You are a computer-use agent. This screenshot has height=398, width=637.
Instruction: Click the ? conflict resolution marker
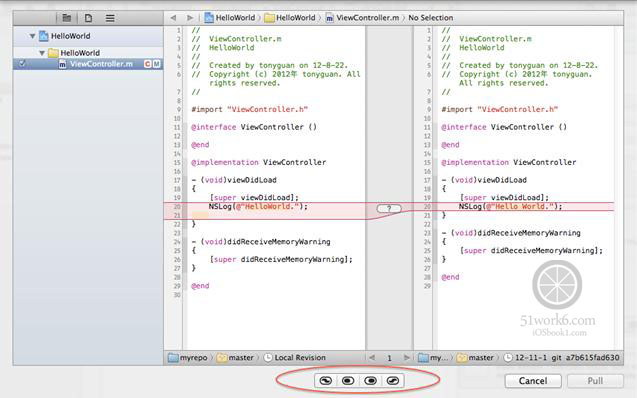[x=389, y=208]
